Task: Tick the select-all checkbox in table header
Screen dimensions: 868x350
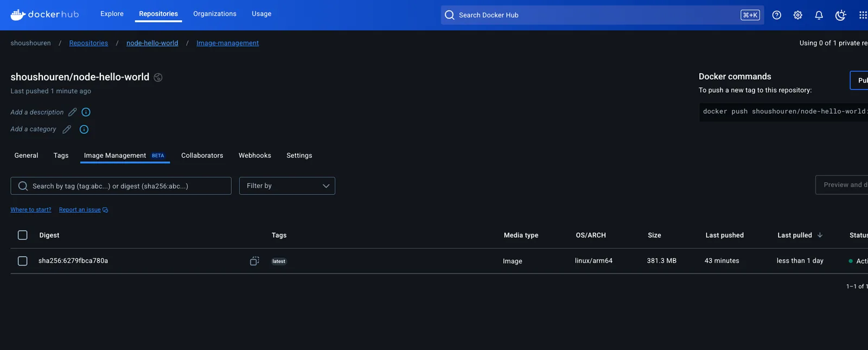Action: [x=22, y=235]
